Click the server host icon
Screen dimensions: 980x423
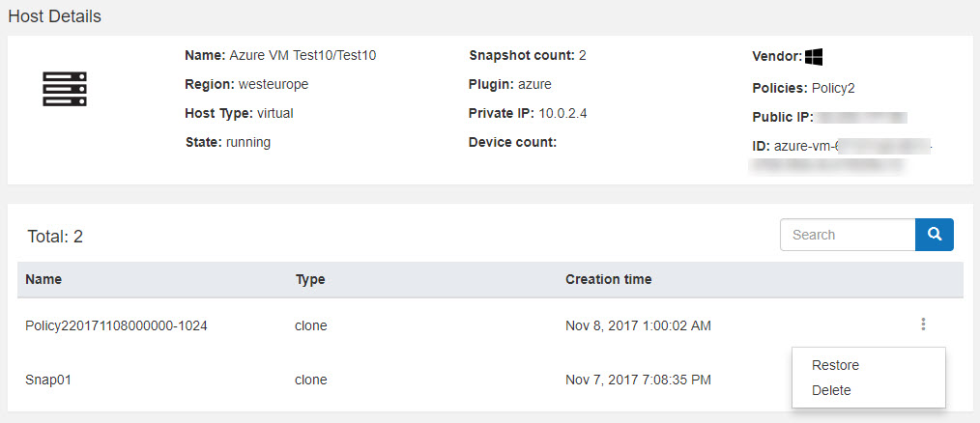65,89
